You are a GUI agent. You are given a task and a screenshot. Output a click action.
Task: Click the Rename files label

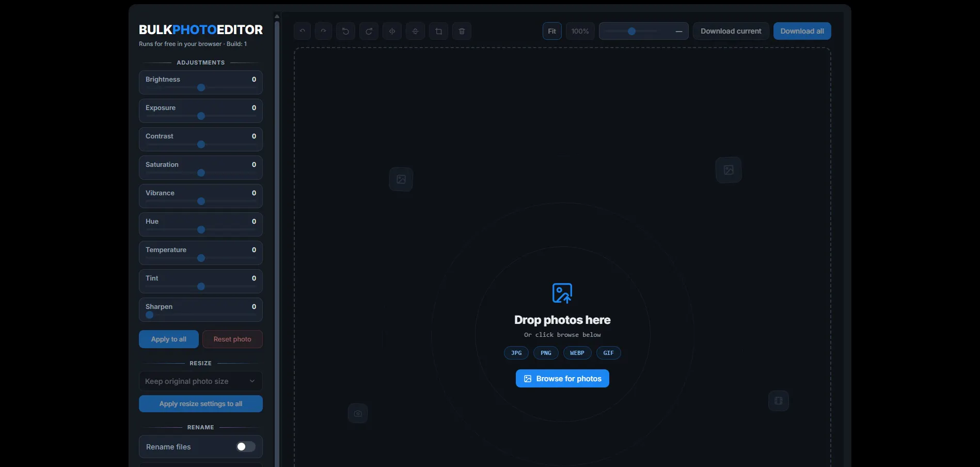(x=168, y=447)
